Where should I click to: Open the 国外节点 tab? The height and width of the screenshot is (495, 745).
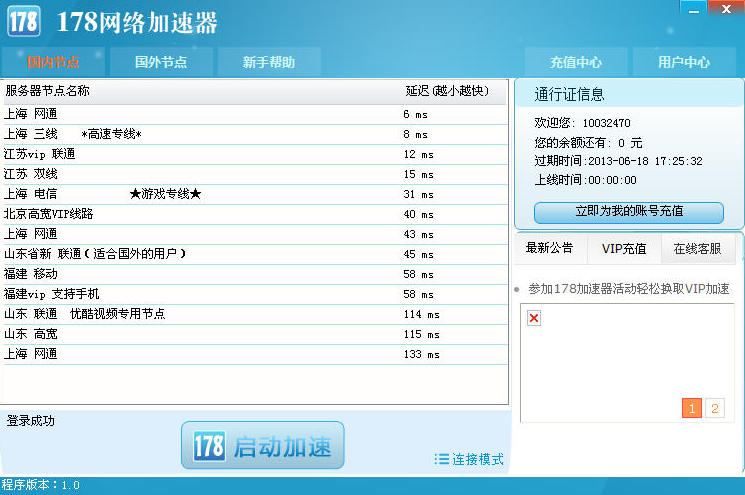pyautogui.click(x=161, y=62)
